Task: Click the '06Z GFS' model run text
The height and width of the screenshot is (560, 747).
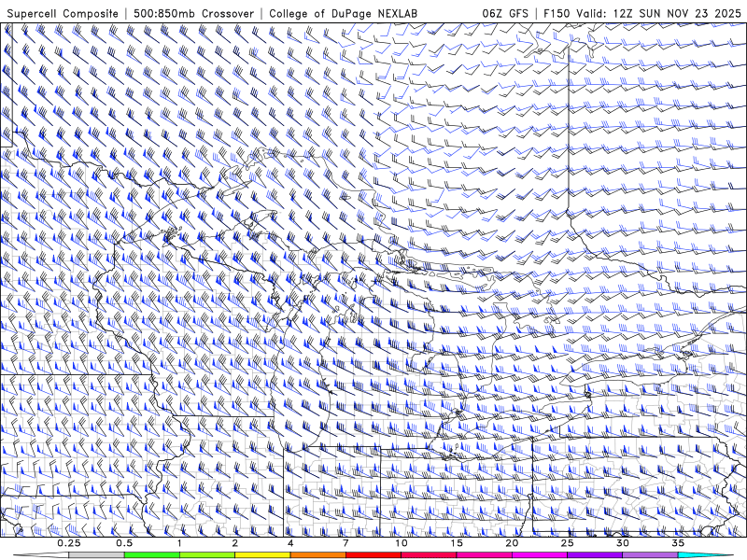Action: pos(505,13)
